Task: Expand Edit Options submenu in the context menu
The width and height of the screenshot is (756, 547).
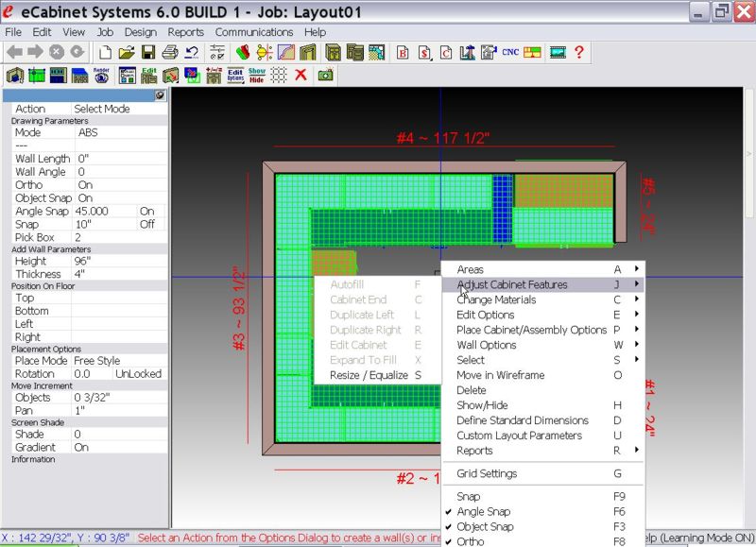Action: point(543,315)
